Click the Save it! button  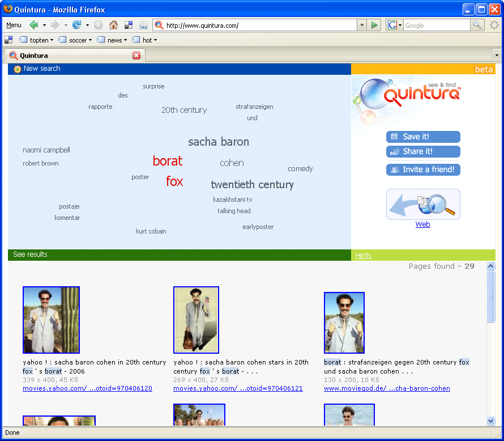point(423,137)
